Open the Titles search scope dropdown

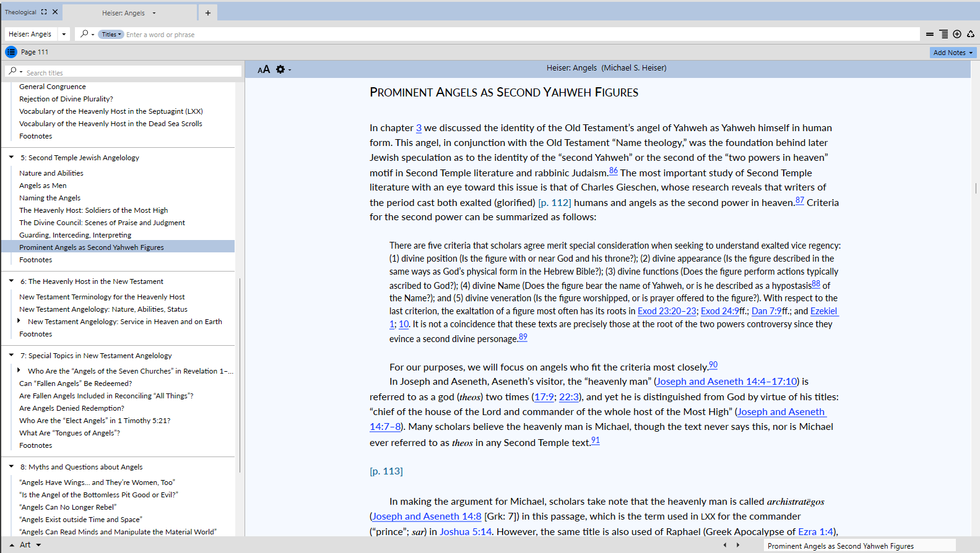click(x=111, y=35)
